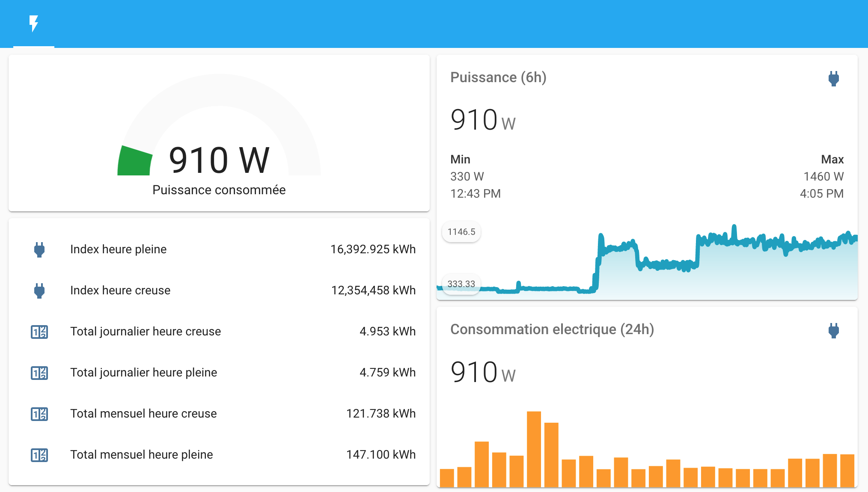Click plug icon beside Index heure creuse
Image resolution: width=868 pixels, height=492 pixels.
click(x=39, y=290)
